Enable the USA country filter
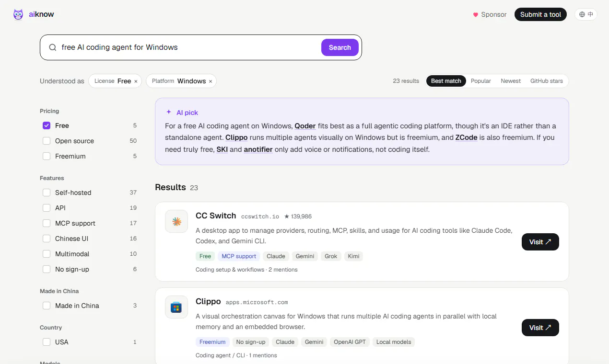The height and width of the screenshot is (364, 609). (x=47, y=342)
